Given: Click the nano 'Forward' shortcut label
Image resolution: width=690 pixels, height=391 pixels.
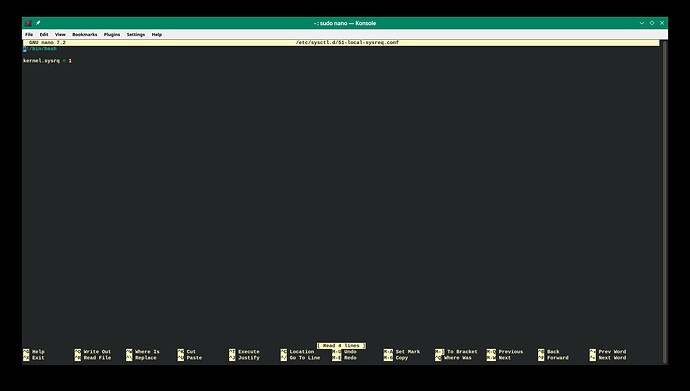Looking at the screenshot, I should (x=558, y=358).
